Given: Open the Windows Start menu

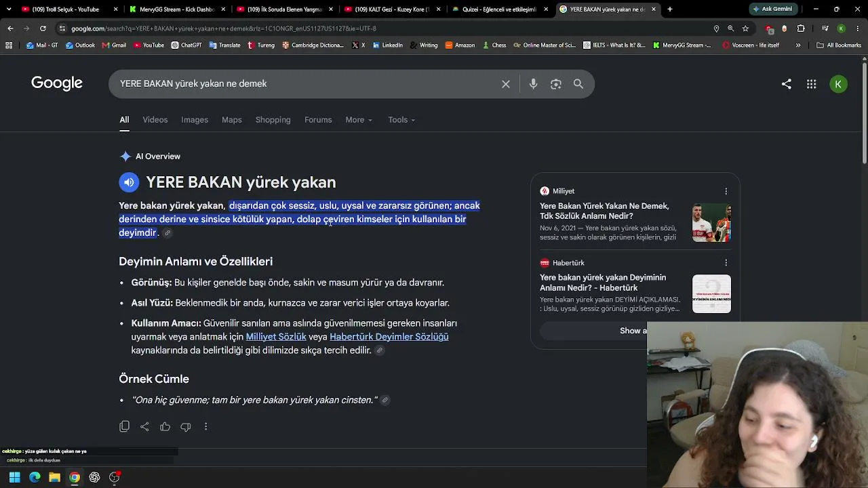Looking at the screenshot, I should [14, 477].
